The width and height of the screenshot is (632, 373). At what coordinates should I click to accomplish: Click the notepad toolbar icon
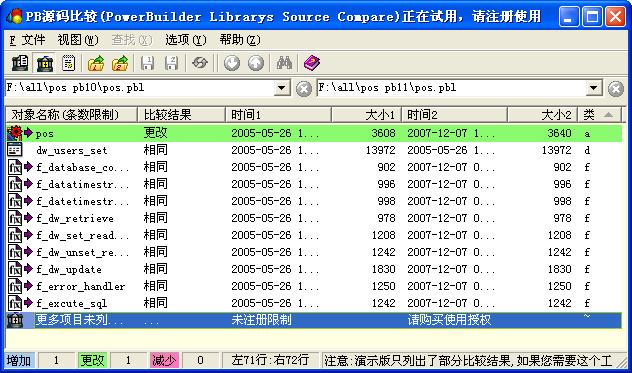(x=69, y=63)
